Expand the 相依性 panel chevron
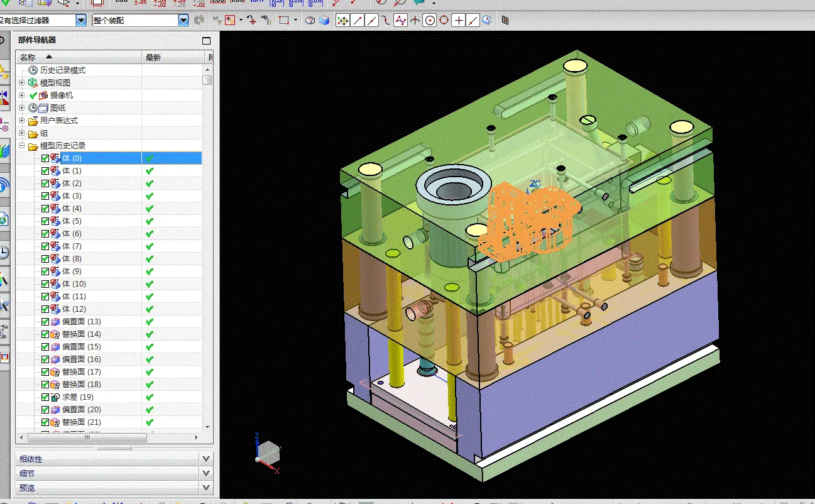 point(206,459)
